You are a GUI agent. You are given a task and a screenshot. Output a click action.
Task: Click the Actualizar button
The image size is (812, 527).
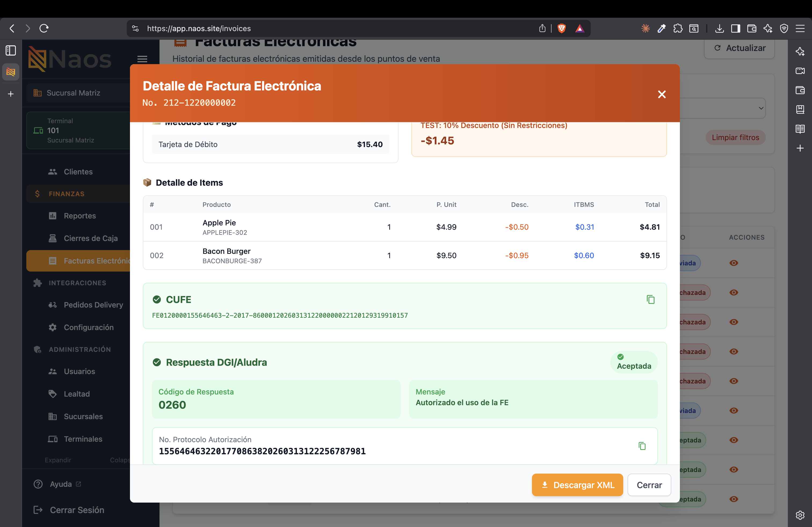739,48
